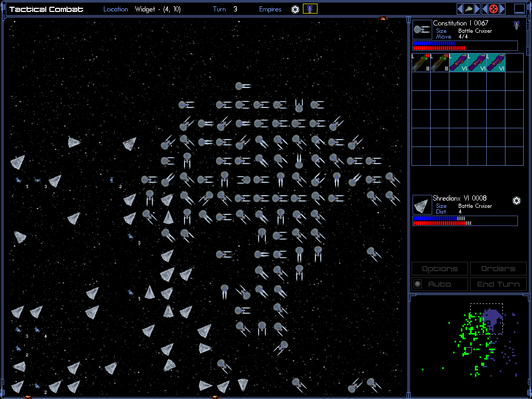The width and height of the screenshot is (532, 399).
Task: Select the highlighted blue empire emblem
Action: point(310,9)
